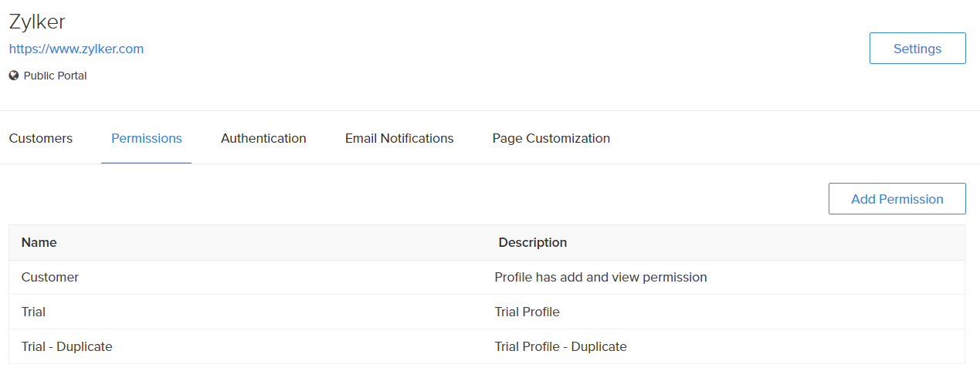The image size is (980, 388).
Task: Click description 'Profile has add and view permission'
Action: (x=600, y=277)
